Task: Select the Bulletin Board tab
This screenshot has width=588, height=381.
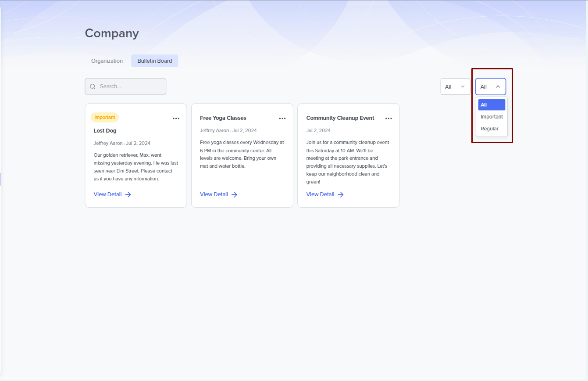Action: pos(154,61)
